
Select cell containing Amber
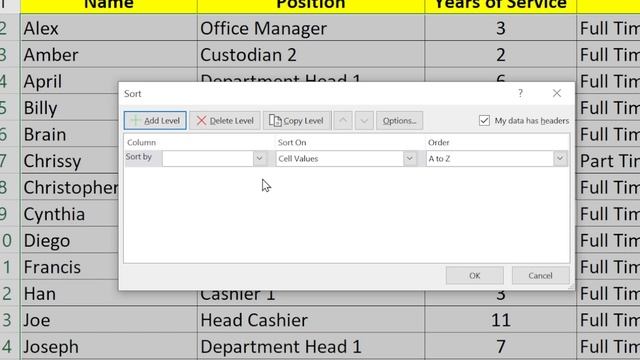pos(109,54)
